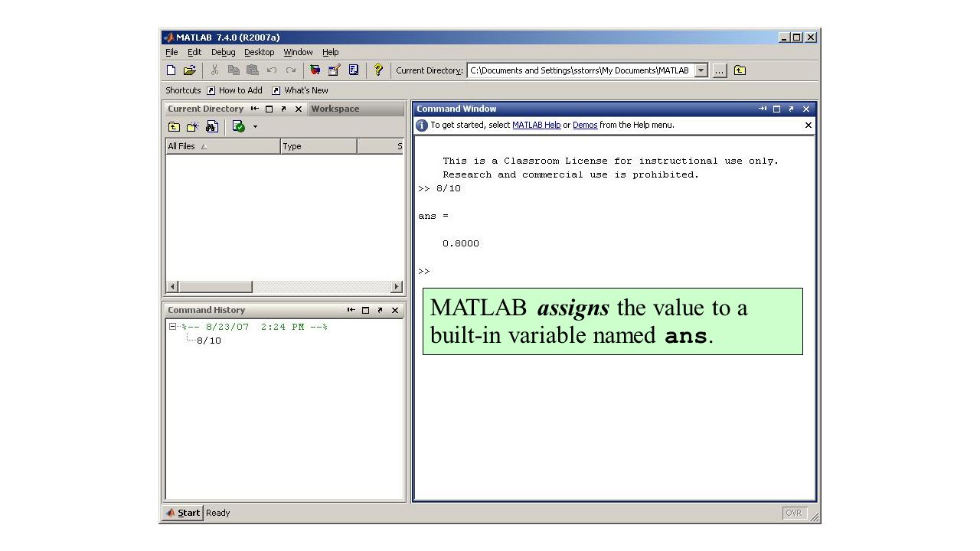Expand the directory reports dropdown arrow

[x=255, y=127]
